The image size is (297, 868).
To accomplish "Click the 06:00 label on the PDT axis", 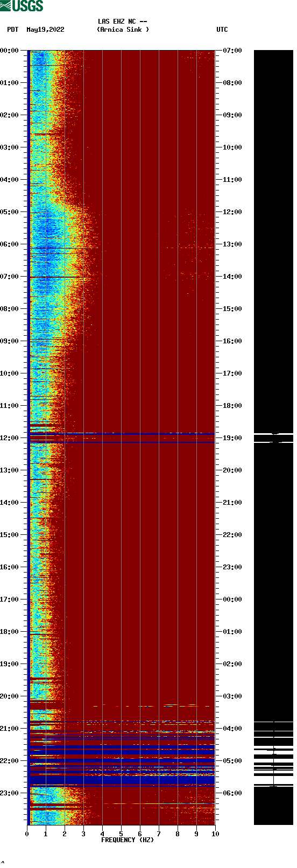I will click(10, 244).
